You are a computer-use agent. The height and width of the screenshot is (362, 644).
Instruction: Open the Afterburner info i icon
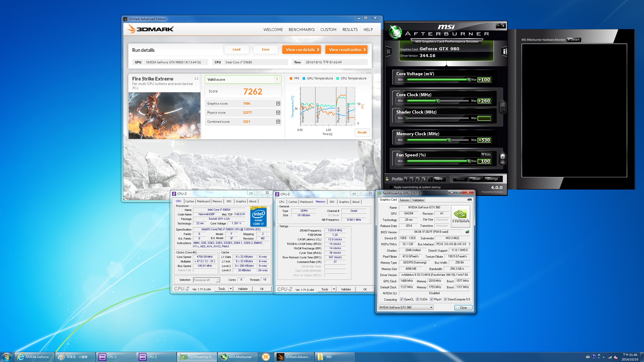pos(504,52)
